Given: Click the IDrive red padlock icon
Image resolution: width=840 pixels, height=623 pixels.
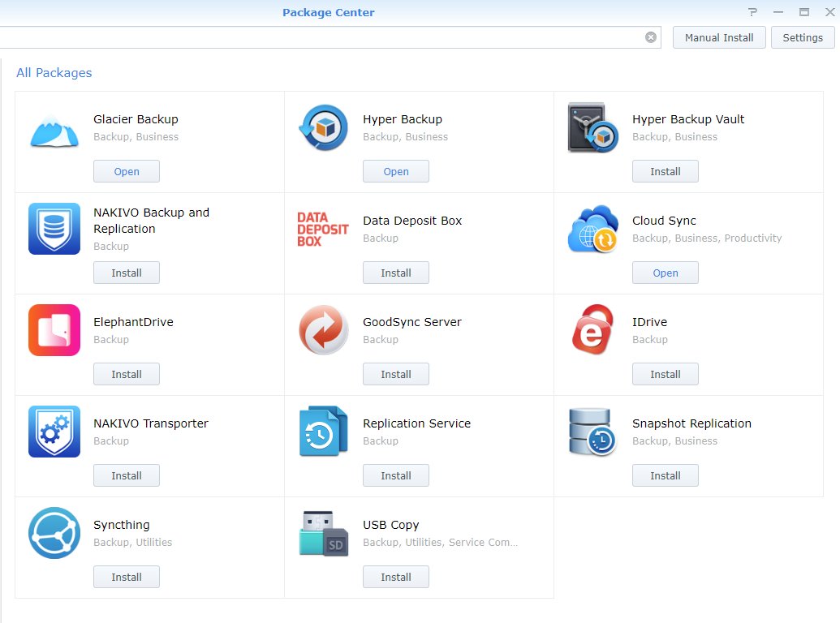Looking at the screenshot, I should point(592,329).
